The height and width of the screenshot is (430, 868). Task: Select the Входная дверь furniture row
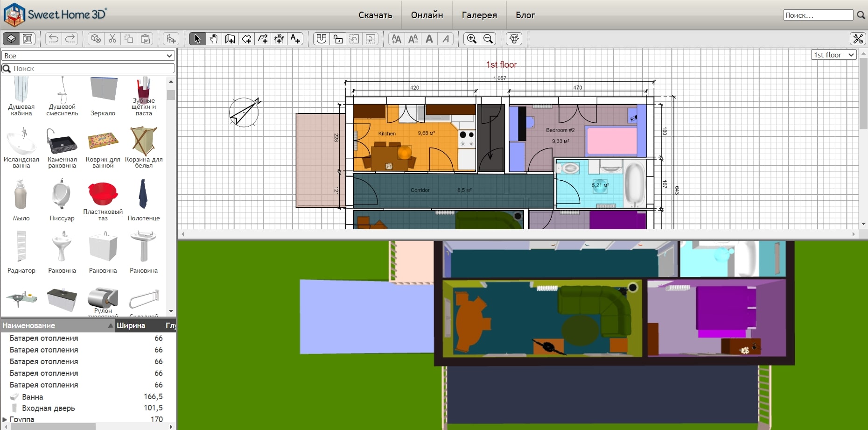(x=88, y=408)
